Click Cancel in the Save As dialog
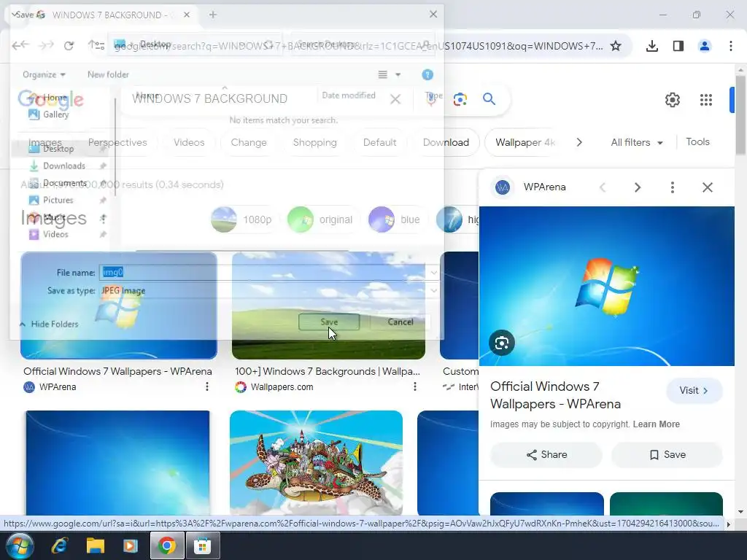Image resolution: width=747 pixels, height=560 pixels. 400,322
